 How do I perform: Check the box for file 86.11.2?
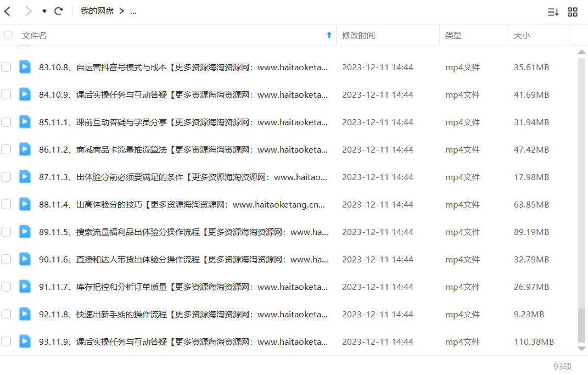coord(6,149)
